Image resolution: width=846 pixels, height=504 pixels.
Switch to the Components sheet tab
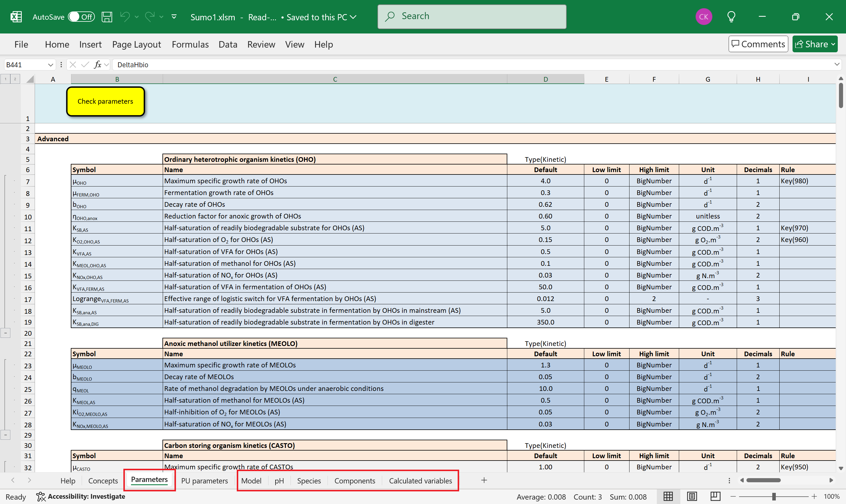[x=355, y=481]
